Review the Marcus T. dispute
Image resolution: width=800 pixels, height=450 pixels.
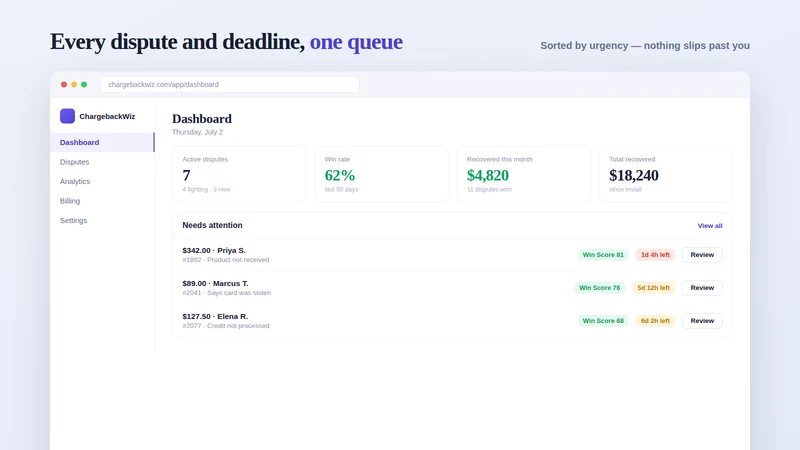pyautogui.click(x=702, y=288)
